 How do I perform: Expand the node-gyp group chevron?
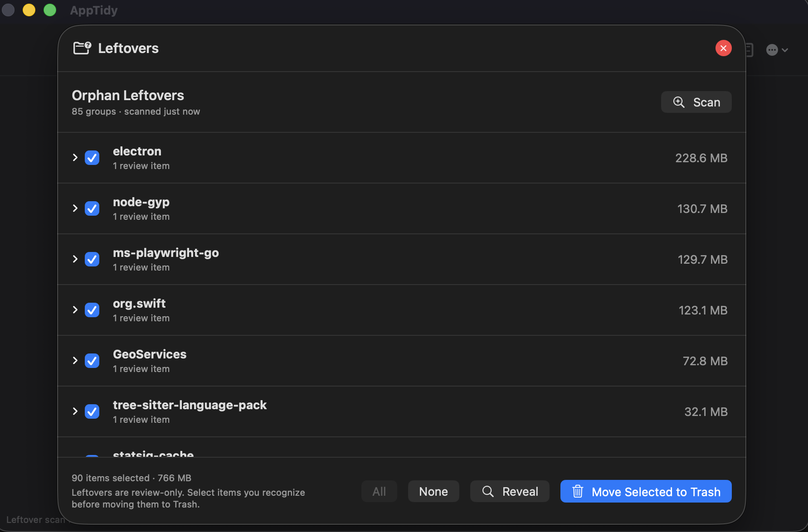coord(75,208)
